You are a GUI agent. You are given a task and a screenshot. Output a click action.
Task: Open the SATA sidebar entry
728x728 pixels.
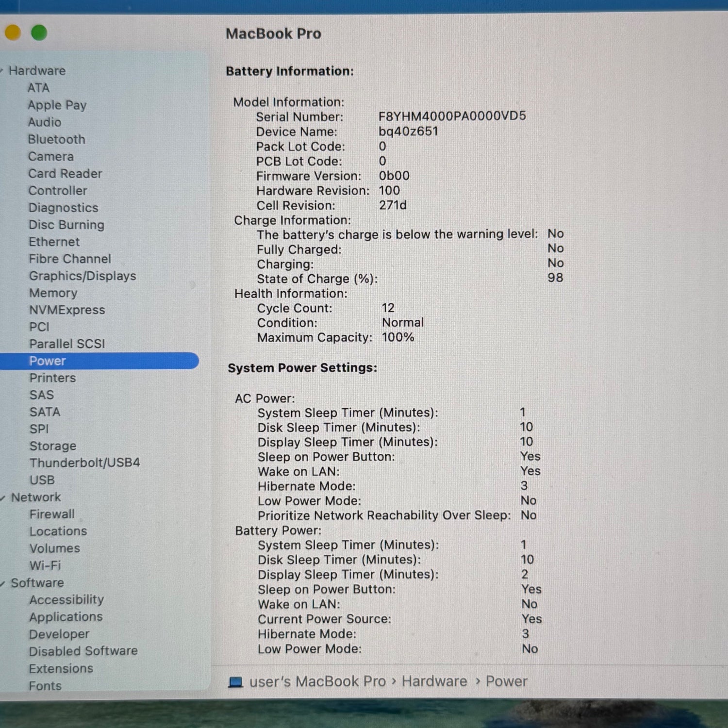point(45,412)
